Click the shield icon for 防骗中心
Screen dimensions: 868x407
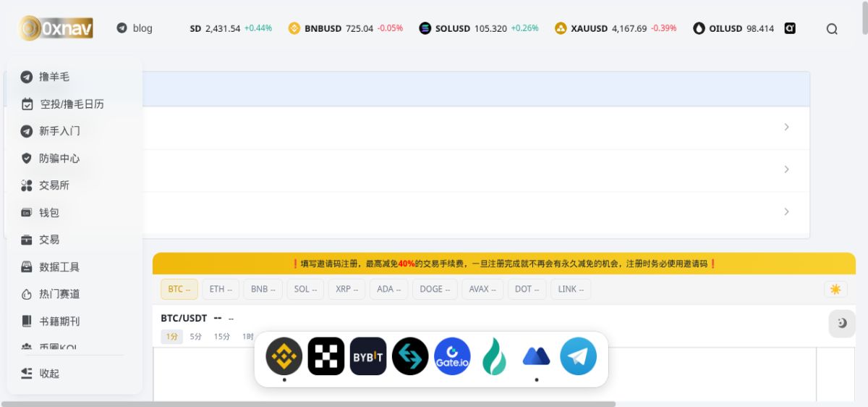(x=27, y=158)
